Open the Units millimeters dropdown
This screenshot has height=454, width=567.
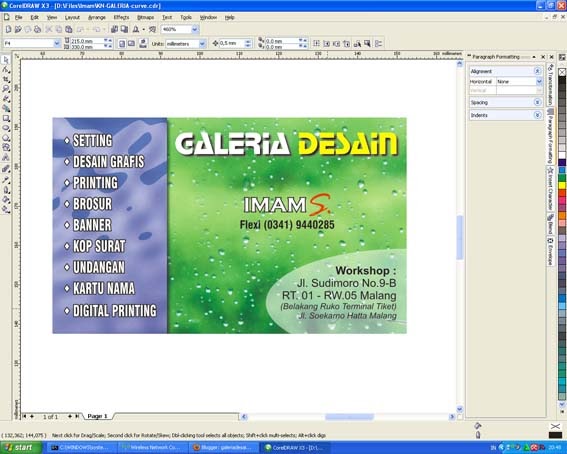pos(202,44)
